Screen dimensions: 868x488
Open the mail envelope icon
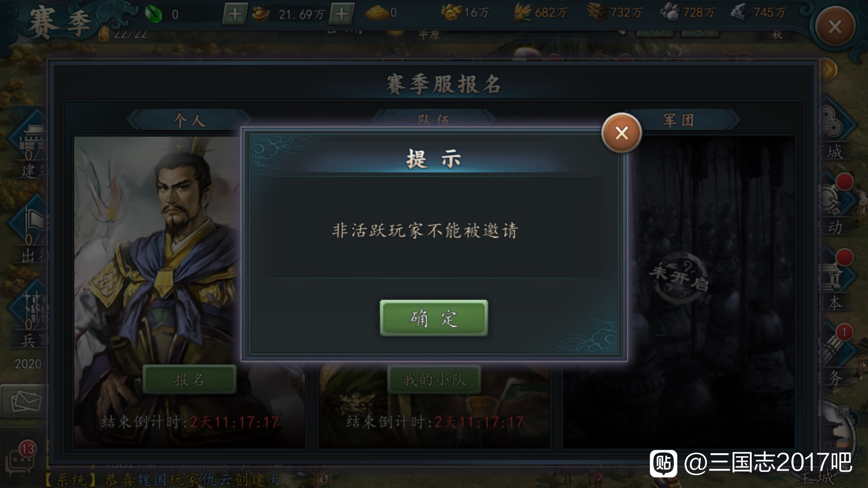26,401
